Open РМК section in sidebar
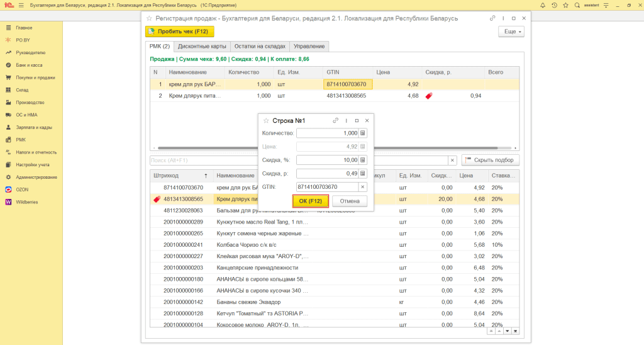Viewport: 644px width, 345px height. pos(21,140)
